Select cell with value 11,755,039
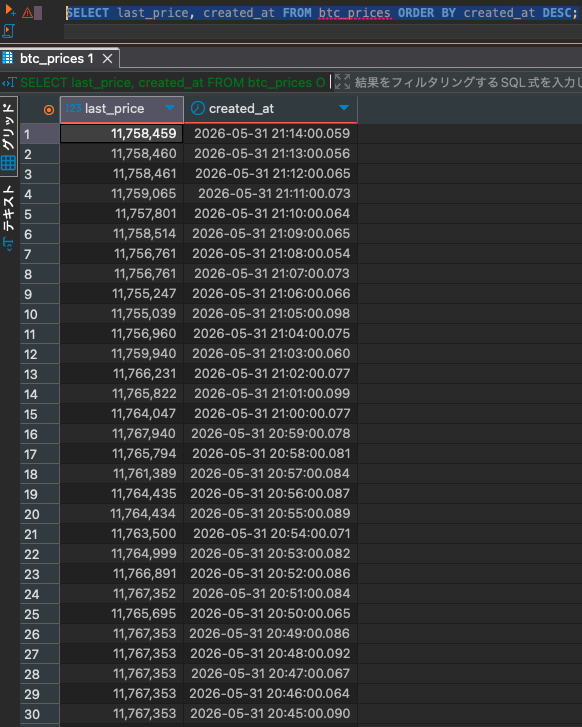Screen dimensions: 582x727 click(122, 314)
